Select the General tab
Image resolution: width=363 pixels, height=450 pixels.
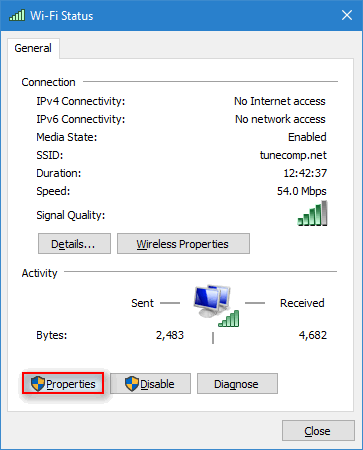33,48
